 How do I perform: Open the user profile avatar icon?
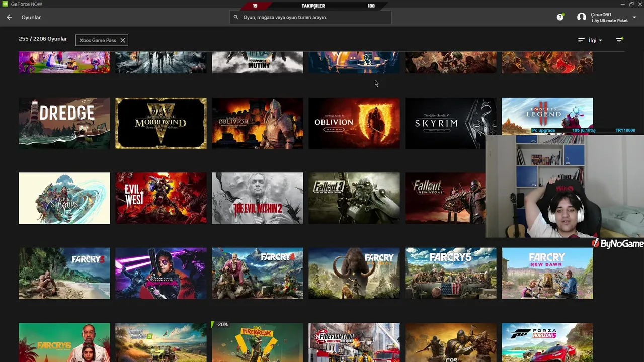tap(582, 17)
